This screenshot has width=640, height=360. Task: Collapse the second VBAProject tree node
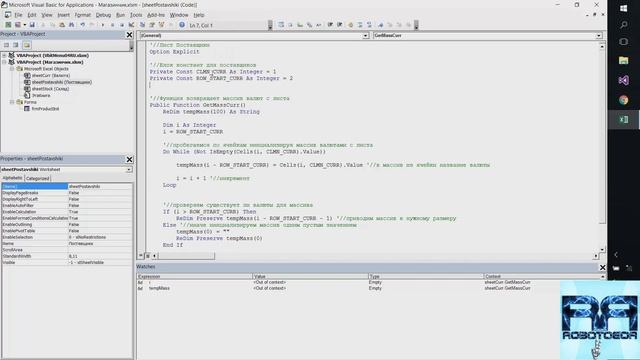point(4,62)
